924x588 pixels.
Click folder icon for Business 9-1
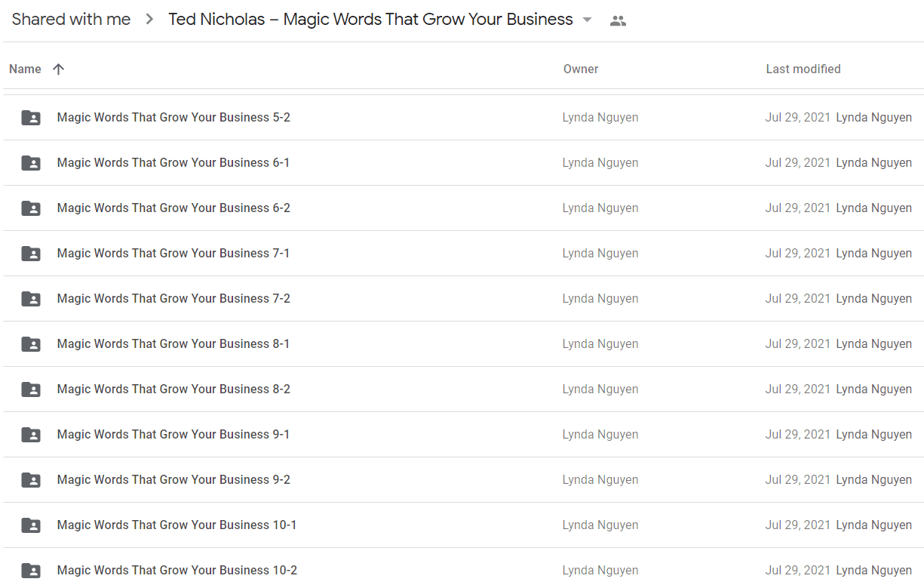point(31,435)
